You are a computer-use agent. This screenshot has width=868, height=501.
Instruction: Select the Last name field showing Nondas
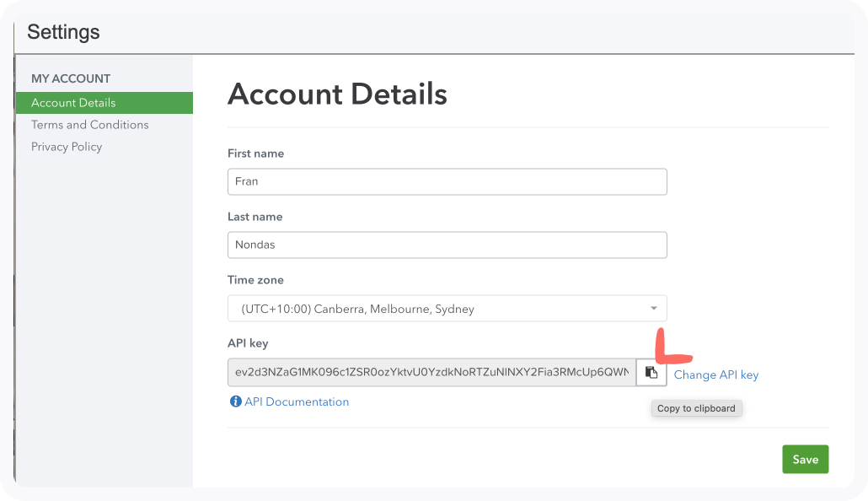coord(447,245)
